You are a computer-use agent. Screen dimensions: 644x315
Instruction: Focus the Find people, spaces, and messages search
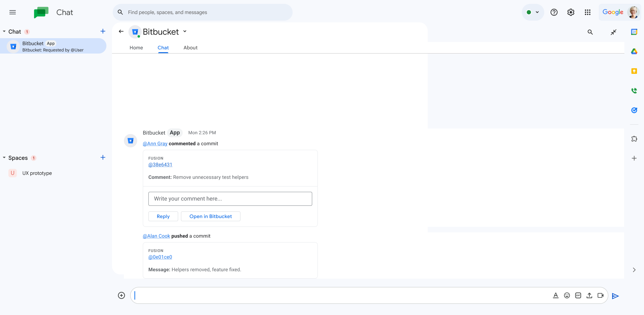(x=203, y=12)
